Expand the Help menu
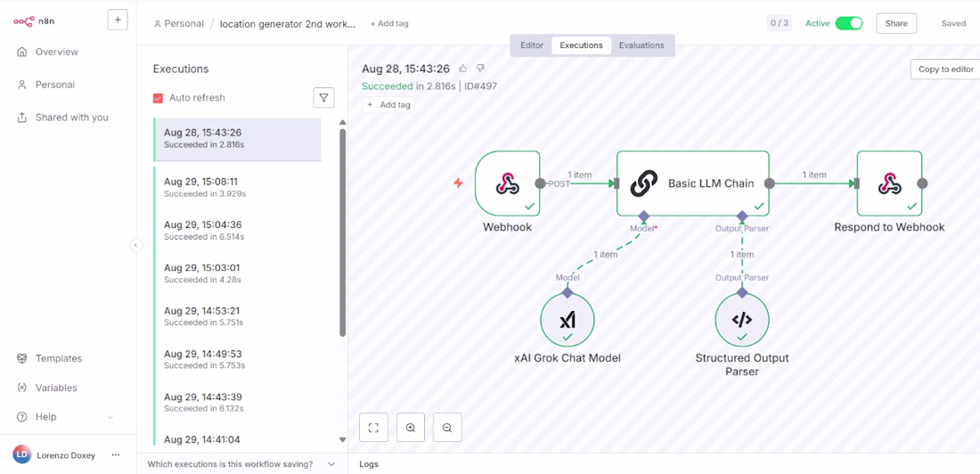 click(66, 416)
